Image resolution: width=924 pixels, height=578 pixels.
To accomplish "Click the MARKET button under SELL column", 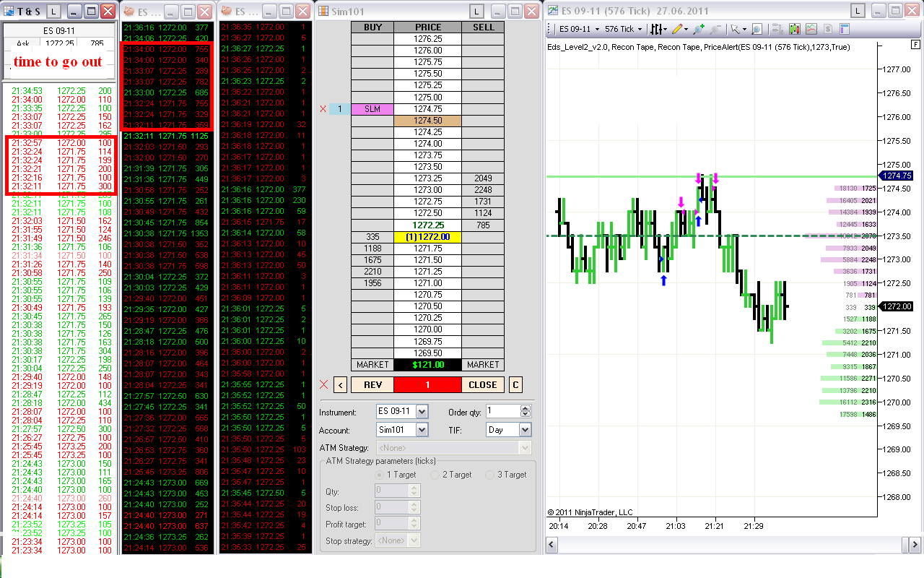I will (483, 365).
